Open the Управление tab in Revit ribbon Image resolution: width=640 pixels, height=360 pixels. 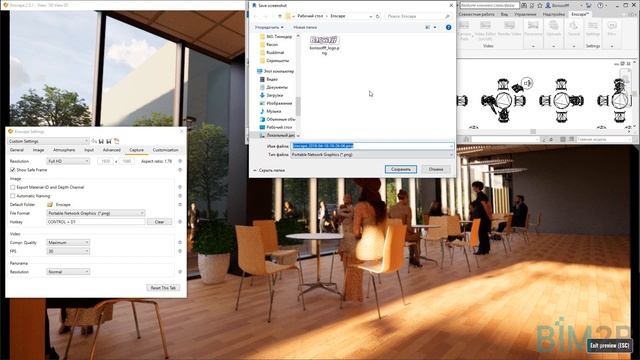tap(525, 14)
